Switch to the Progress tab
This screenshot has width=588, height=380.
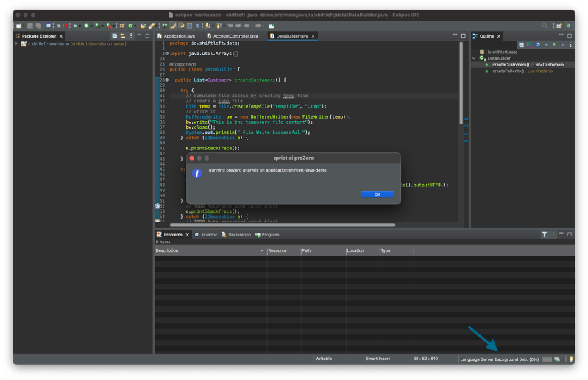click(267, 234)
